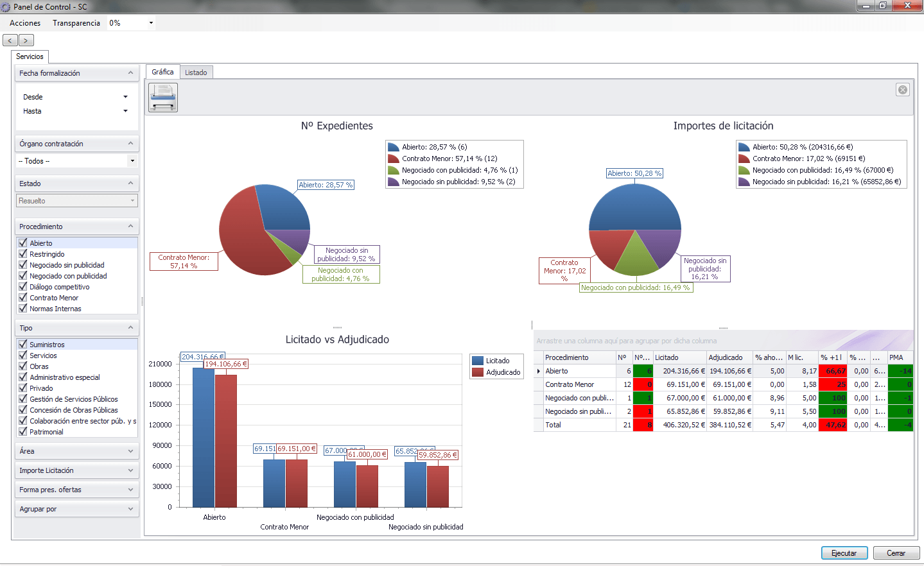This screenshot has height=566, width=924.
Task: Expand the Agrupar por section
Action: point(131,509)
